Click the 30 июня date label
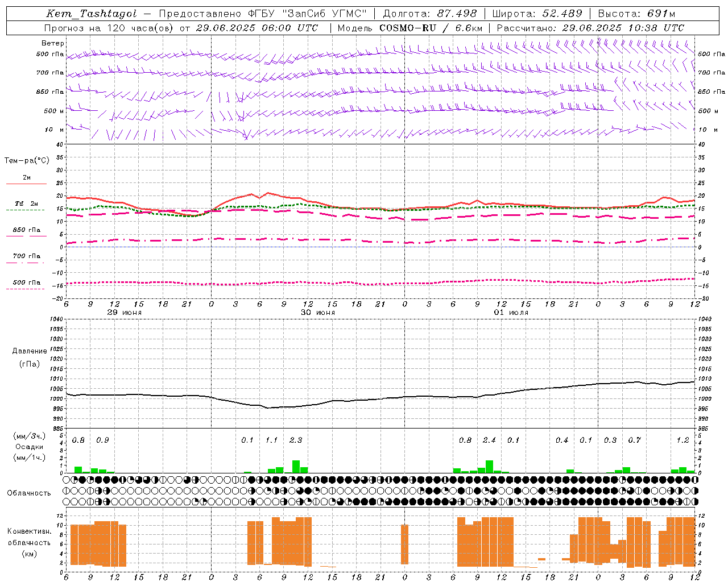Image resolution: width=728 pixels, height=582 pixels. coord(318,313)
